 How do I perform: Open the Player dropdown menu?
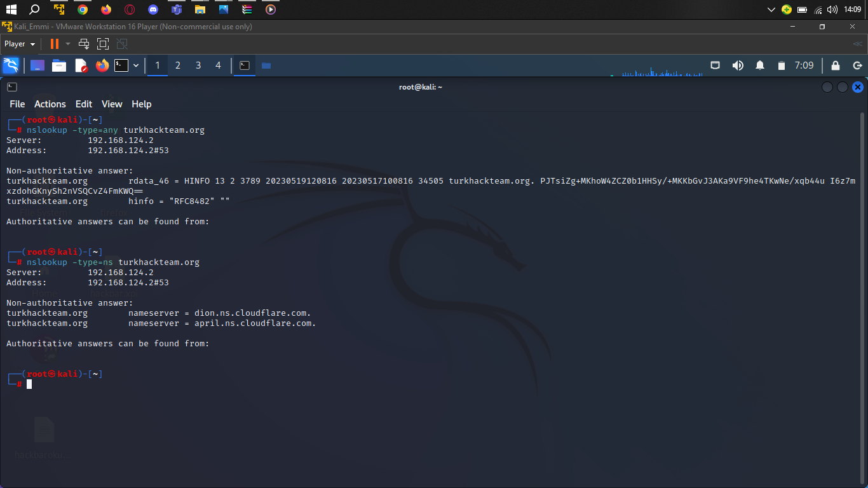[x=20, y=44]
